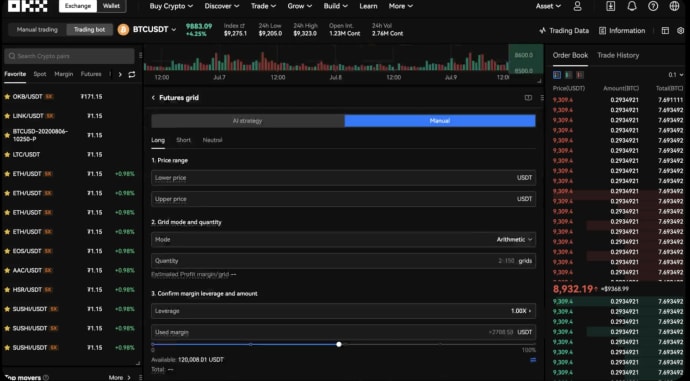The image size is (690, 381).
Task: Click the OKX logo
Action: pyautogui.click(x=27, y=6)
